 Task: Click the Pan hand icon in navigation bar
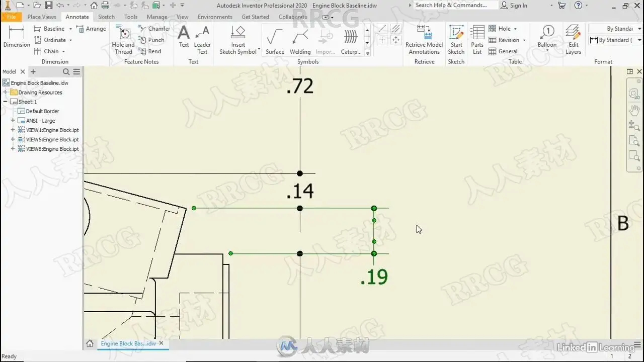(x=634, y=110)
